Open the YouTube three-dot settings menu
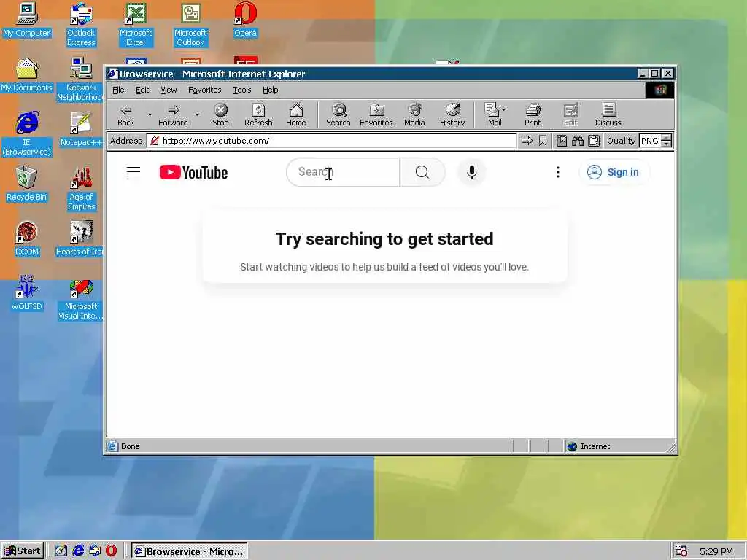The height and width of the screenshot is (560, 747). (558, 172)
